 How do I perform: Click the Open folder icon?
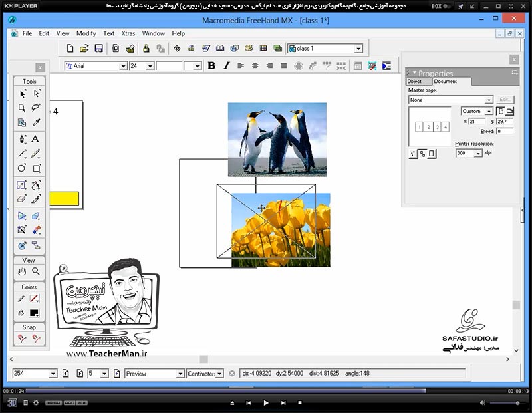84,48
